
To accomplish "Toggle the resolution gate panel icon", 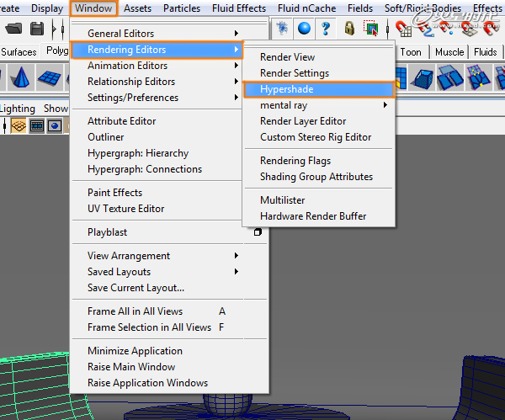I will click(x=55, y=125).
